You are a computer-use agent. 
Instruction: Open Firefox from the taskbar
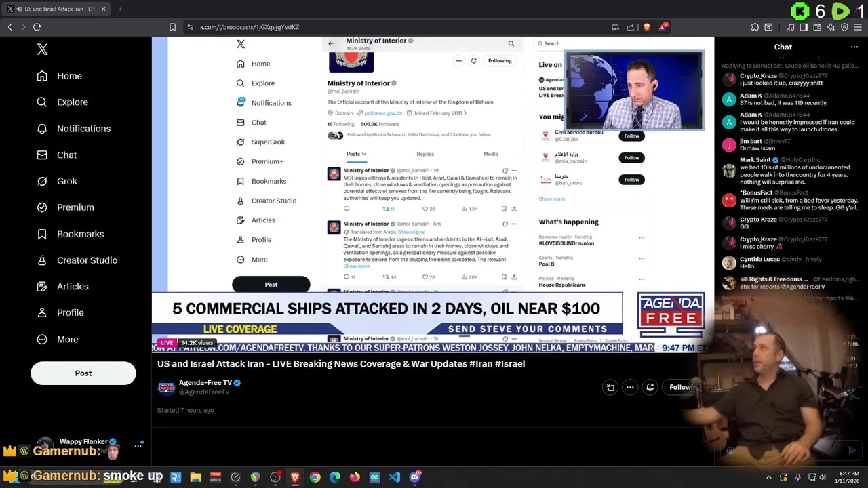355,477
